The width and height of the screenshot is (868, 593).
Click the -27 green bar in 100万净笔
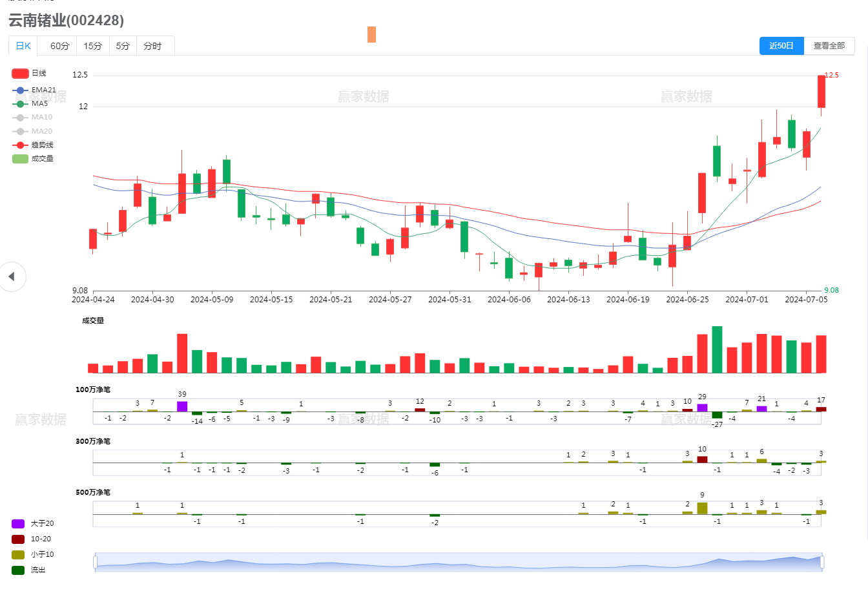(717, 415)
